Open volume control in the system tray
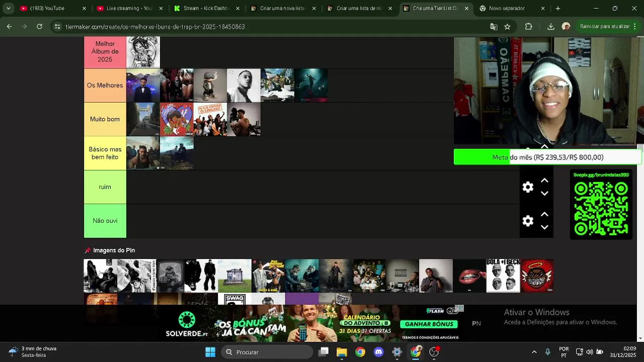The image size is (644, 362). pos(589,352)
